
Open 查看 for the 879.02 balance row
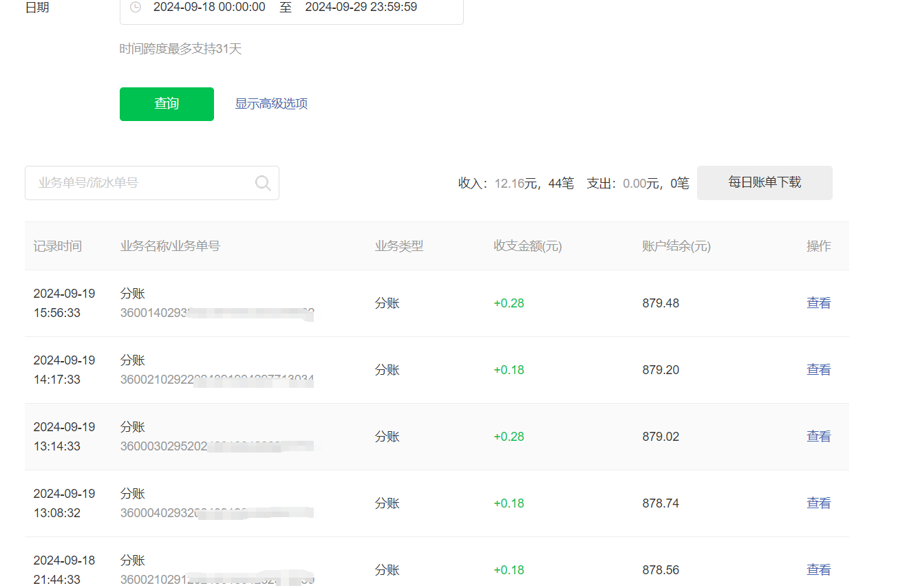(x=819, y=437)
